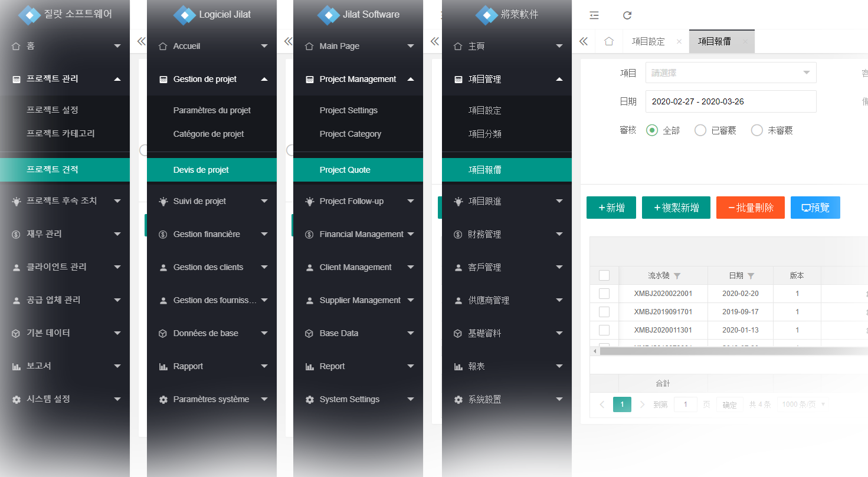Click the bar chart icon beside Rapport
868x477 pixels.
(163, 367)
